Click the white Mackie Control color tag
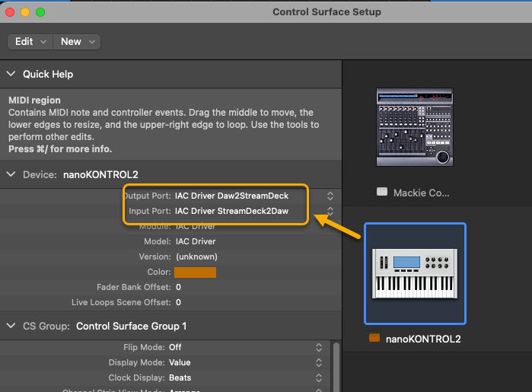 click(382, 193)
